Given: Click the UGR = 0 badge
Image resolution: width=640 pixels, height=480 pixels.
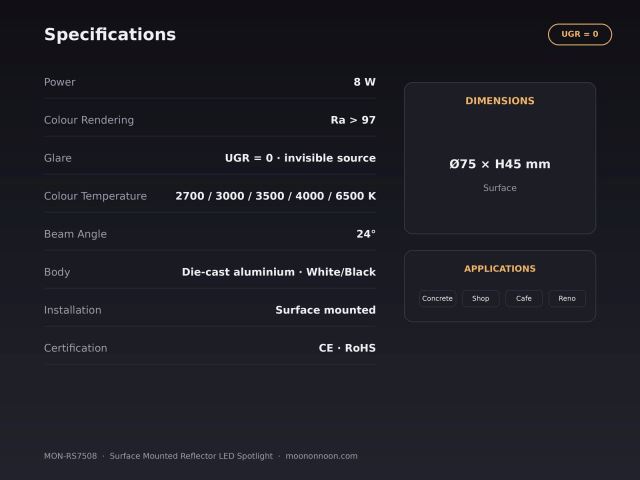Looking at the screenshot, I should pos(580,34).
